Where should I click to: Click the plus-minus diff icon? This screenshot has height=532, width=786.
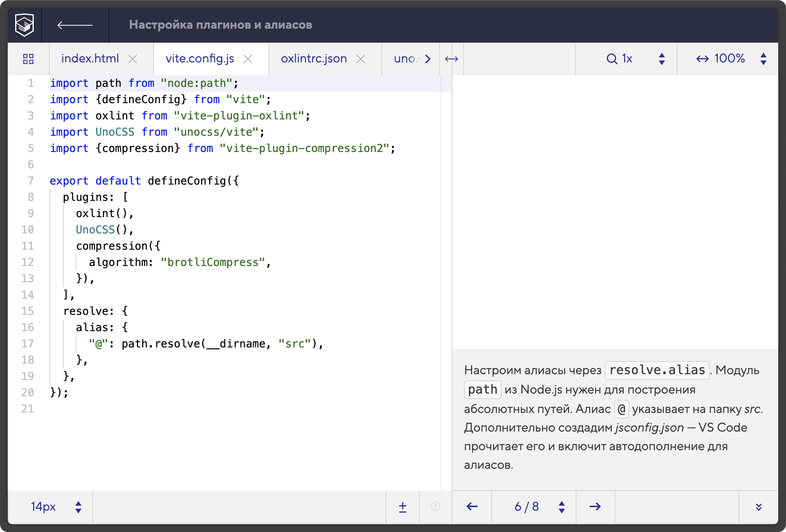coord(403,507)
